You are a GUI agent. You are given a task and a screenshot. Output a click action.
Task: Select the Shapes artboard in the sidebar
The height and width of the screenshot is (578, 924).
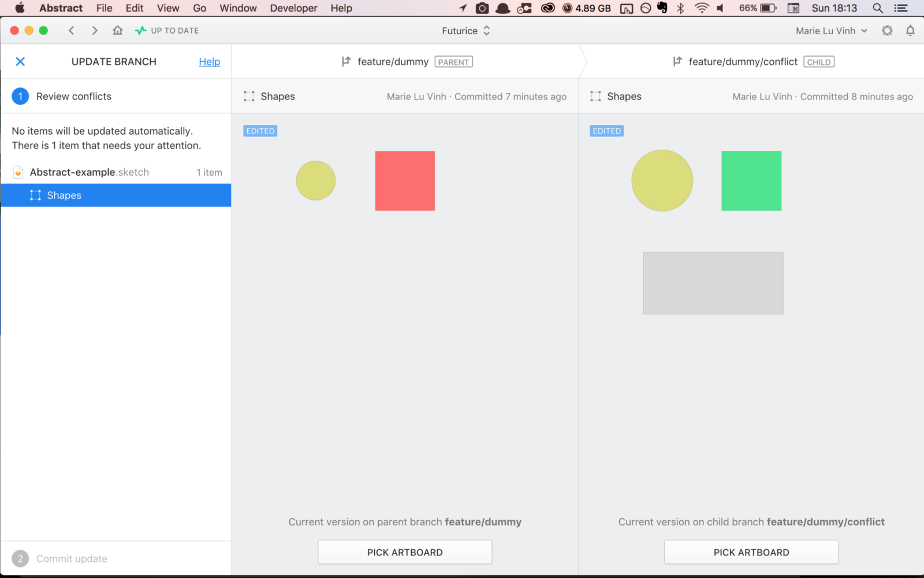point(115,195)
